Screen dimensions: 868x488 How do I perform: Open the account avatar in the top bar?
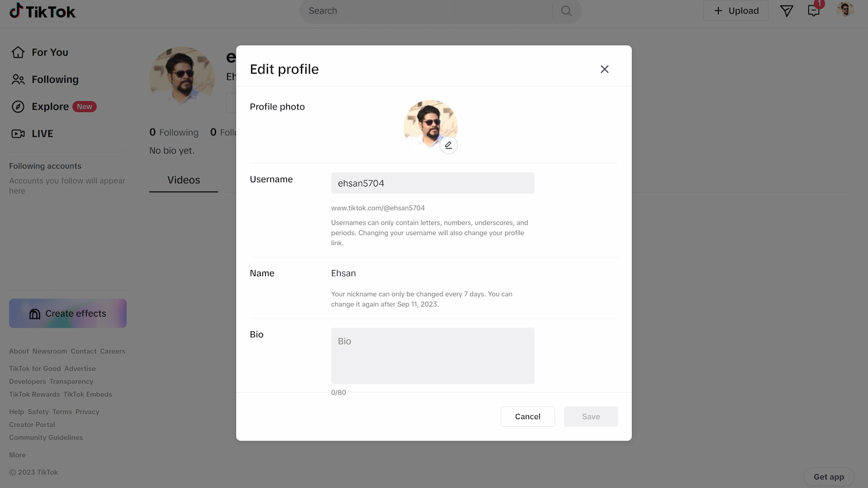pyautogui.click(x=845, y=10)
